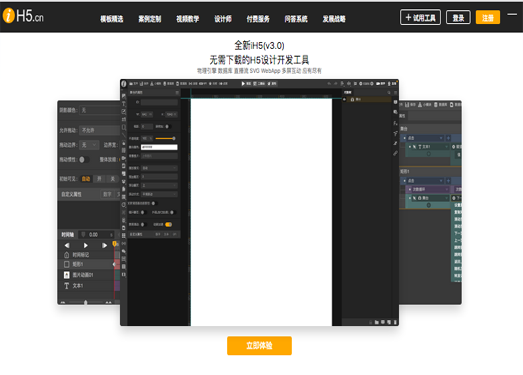This screenshot has height=375, width=523.
Task: Click the plus button beside 矩形1 点击 event
Action: [x=448, y=180]
